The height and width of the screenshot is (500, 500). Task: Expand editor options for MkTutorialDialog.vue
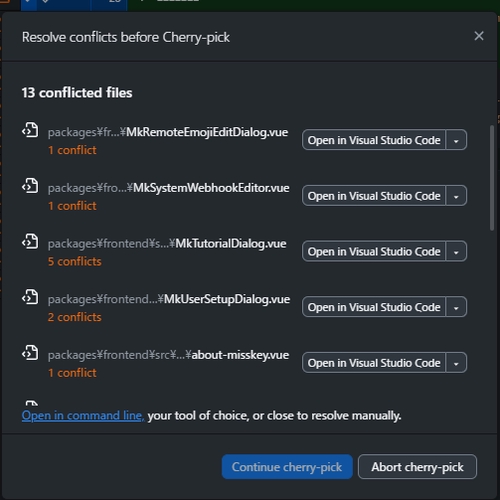[x=456, y=251]
